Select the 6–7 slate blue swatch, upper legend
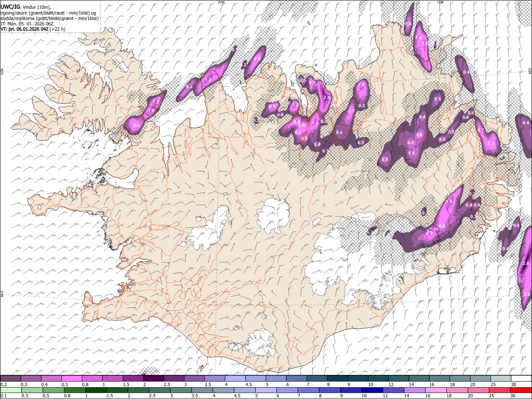The image size is (532, 399). pos(296,378)
